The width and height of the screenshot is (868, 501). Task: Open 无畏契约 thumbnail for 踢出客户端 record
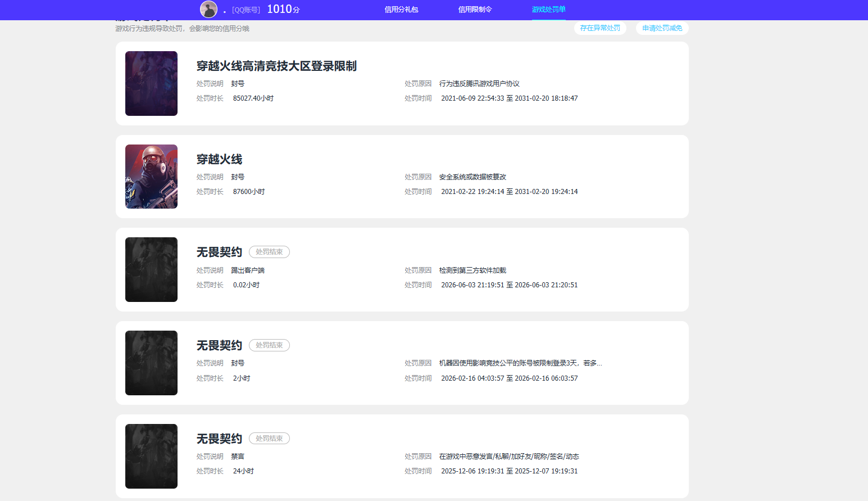pyautogui.click(x=151, y=269)
